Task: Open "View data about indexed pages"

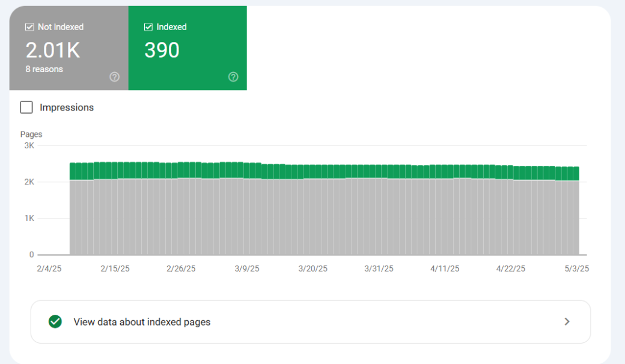Action: [142, 322]
